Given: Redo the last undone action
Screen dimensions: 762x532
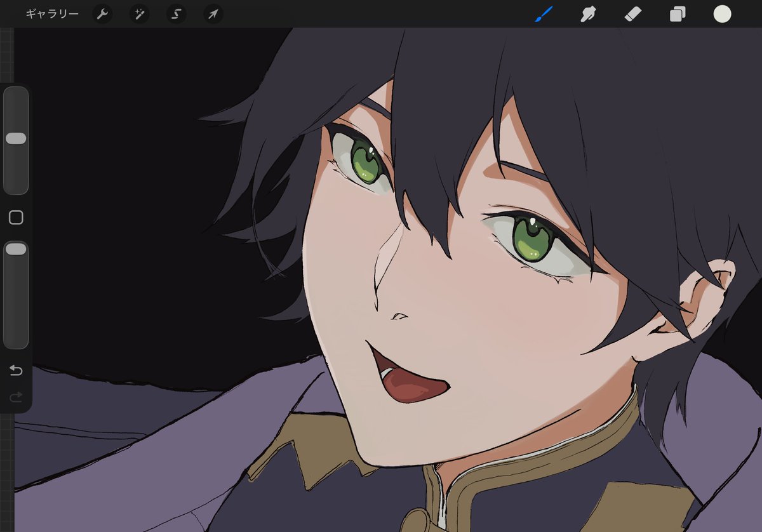Looking at the screenshot, I should [x=16, y=397].
